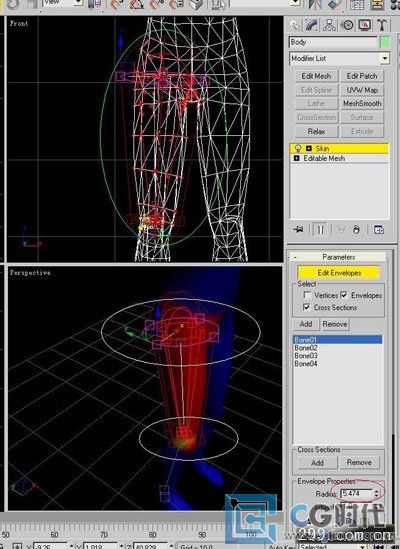Toggle the 3D Snap magnet icon
Screen dimensions: 400x549
pyautogui.click(x=116, y=5)
